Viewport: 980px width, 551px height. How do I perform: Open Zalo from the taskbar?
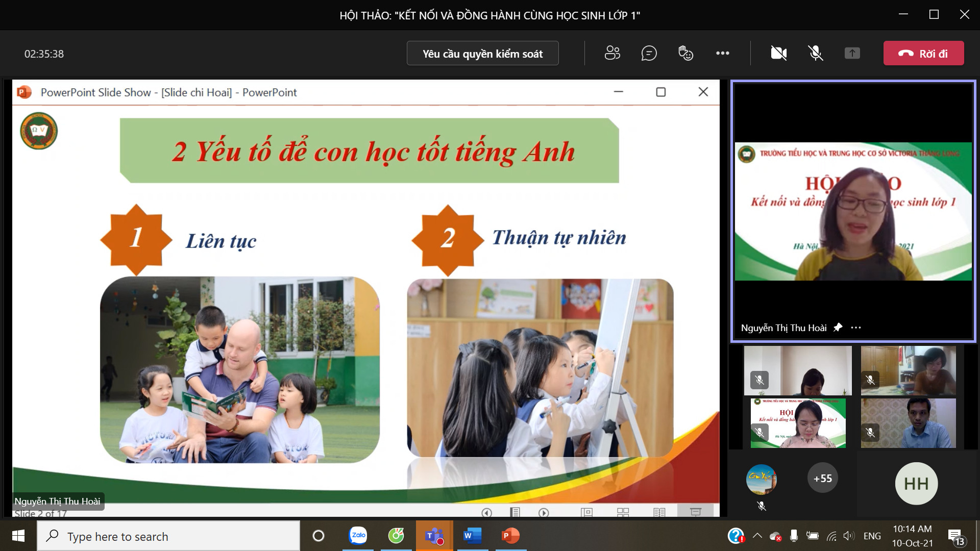(x=358, y=536)
